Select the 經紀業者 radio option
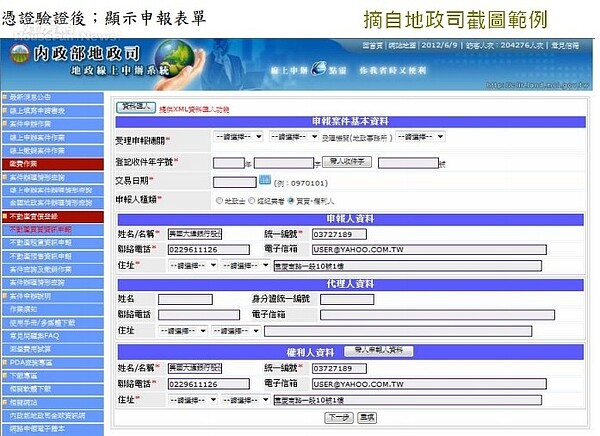The image size is (600, 436). (x=251, y=201)
